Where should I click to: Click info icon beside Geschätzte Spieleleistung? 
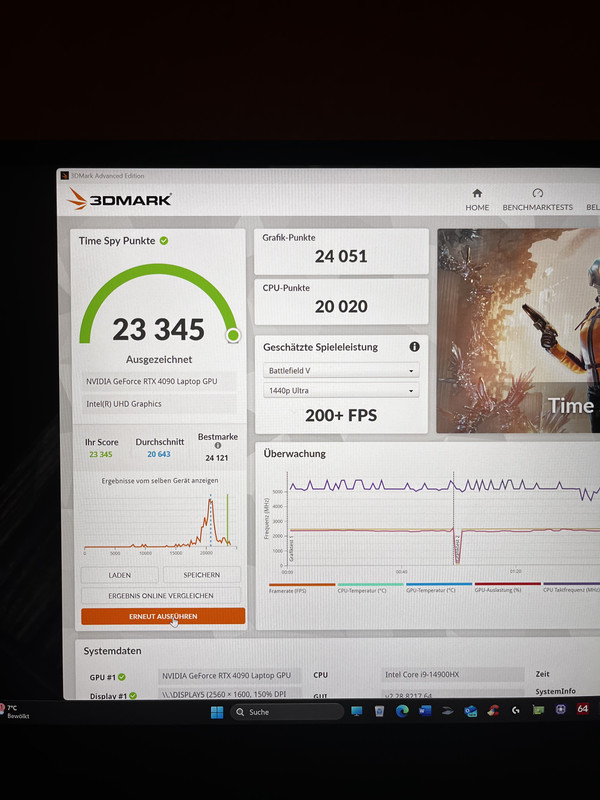[414, 347]
